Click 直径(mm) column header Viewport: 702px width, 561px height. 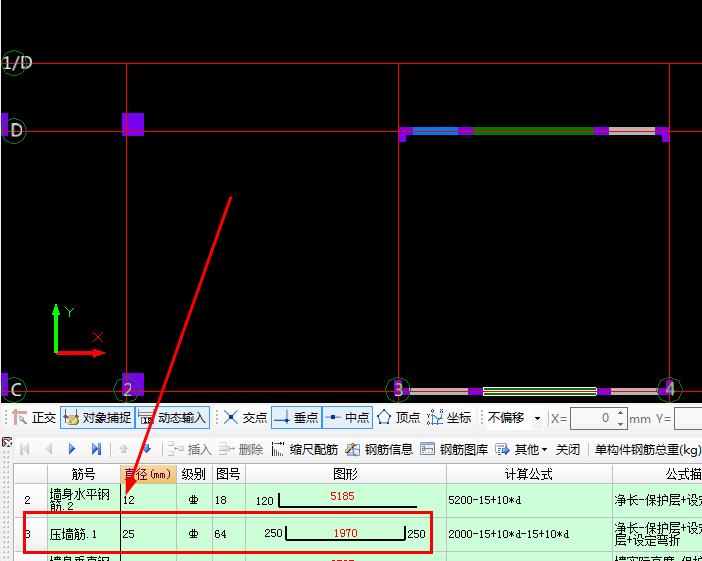(x=148, y=474)
